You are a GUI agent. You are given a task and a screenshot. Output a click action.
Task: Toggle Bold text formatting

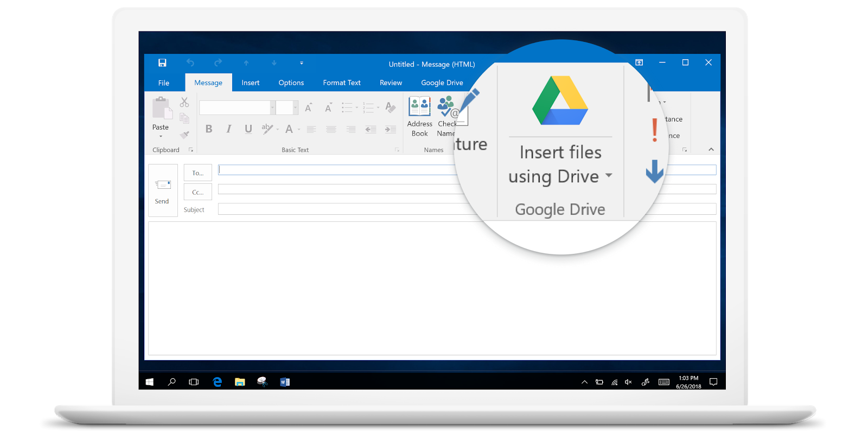click(209, 129)
